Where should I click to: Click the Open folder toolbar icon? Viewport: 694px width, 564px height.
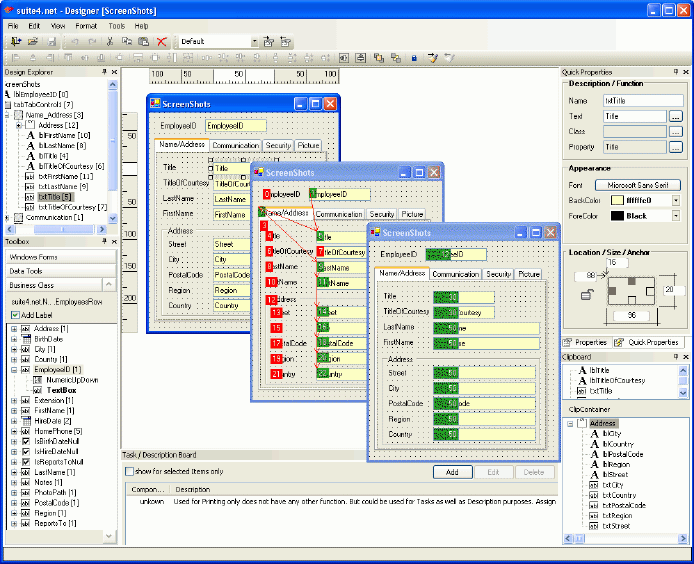(x=33, y=42)
